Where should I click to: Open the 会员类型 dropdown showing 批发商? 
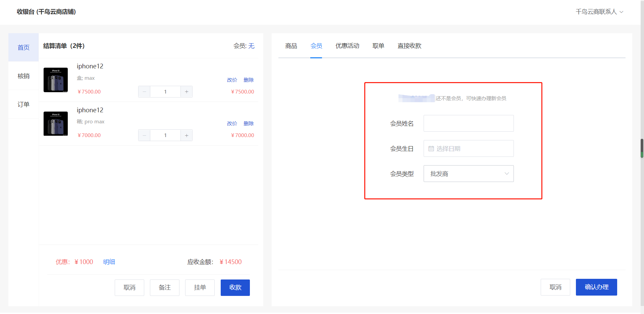point(468,174)
